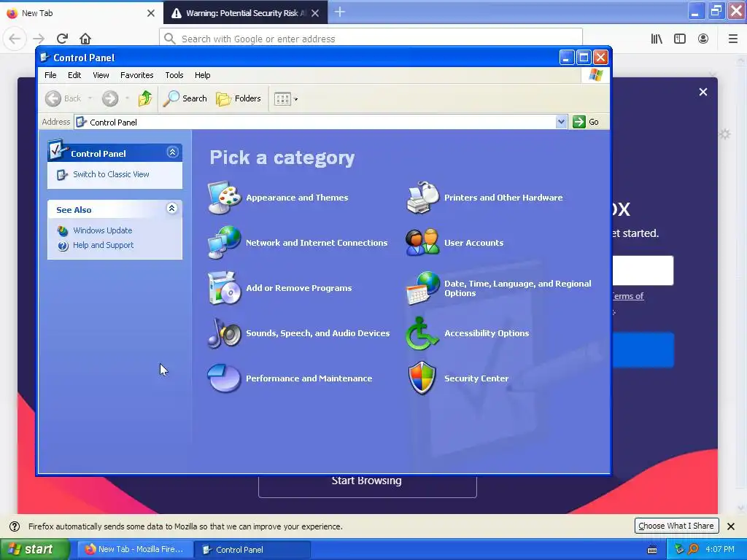Collapse the See Also sidebar section
747x560 pixels.
click(172, 208)
